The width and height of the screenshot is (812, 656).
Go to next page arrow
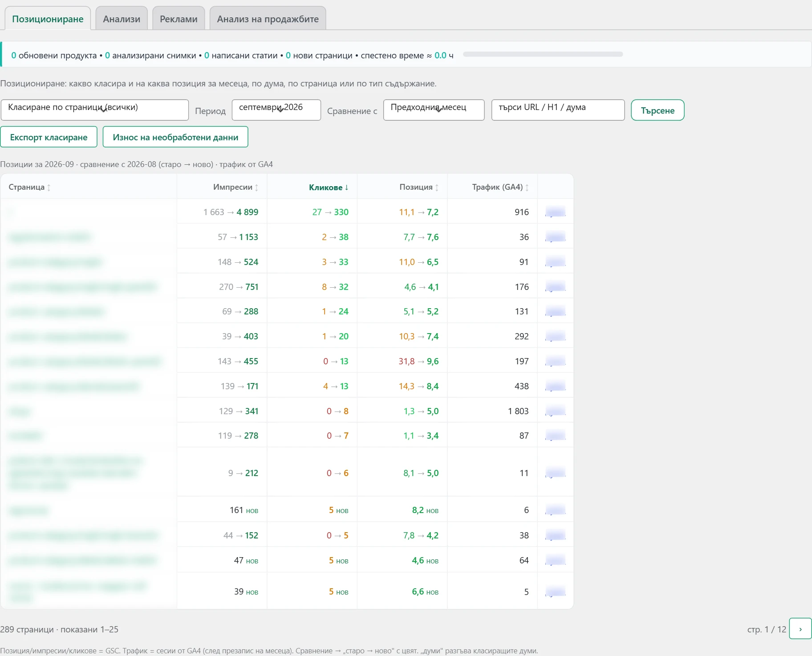pyautogui.click(x=800, y=629)
